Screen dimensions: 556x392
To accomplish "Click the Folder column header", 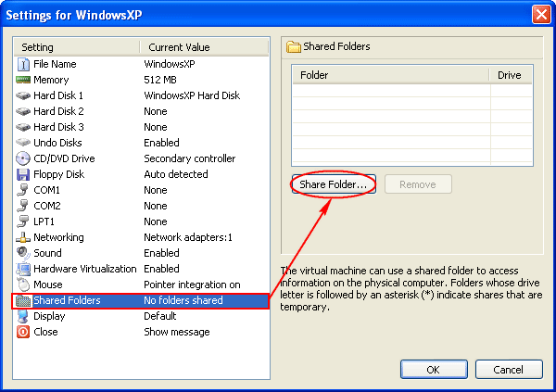I will (x=391, y=75).
